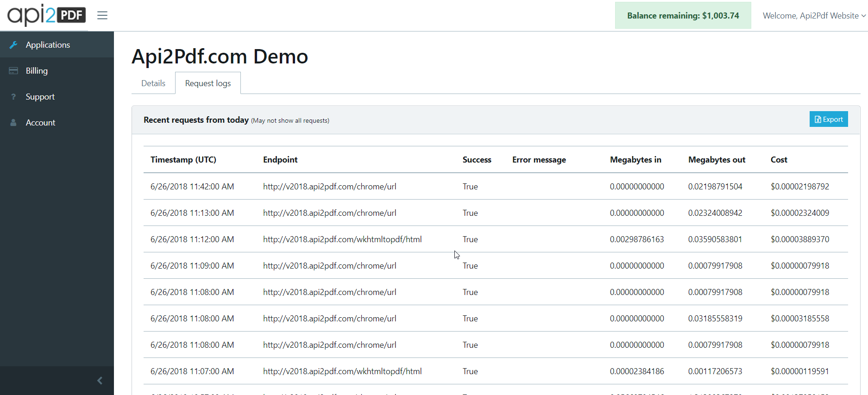Screen dimensions: 868x395
Task: Click cost value $0.00003185558
Action: coord(800,319)
